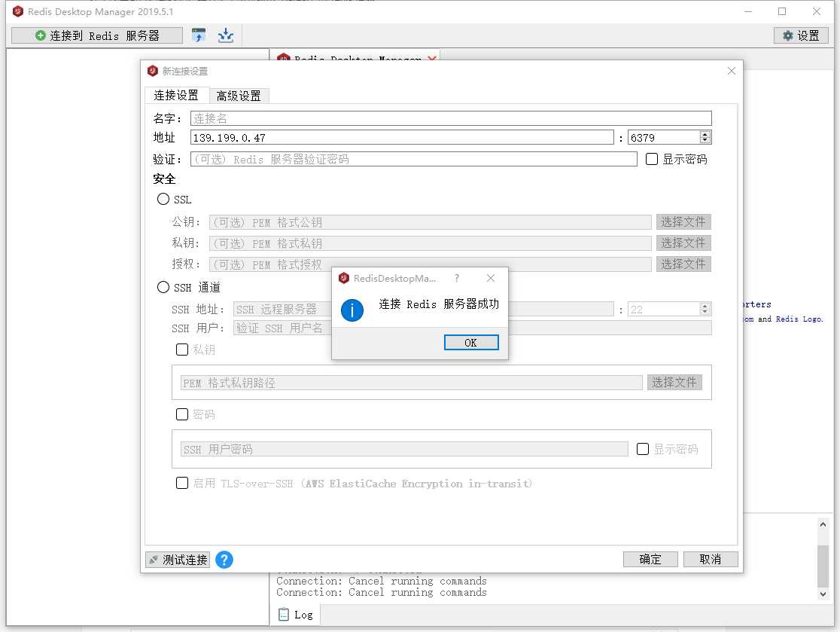Click 连接到 Redis 服务器 button
Viewport: 840px width, 632px height.
tap(97, 35)
